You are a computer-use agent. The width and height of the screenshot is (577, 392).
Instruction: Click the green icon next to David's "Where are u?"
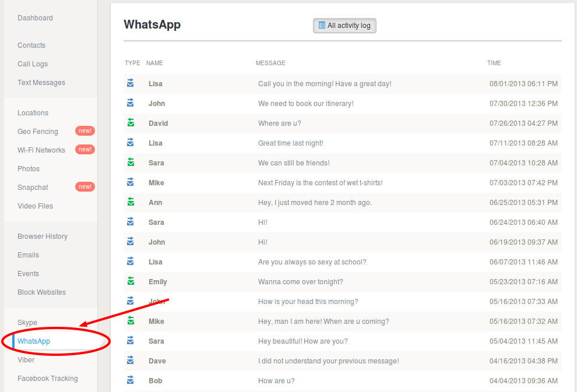point(129,122)
